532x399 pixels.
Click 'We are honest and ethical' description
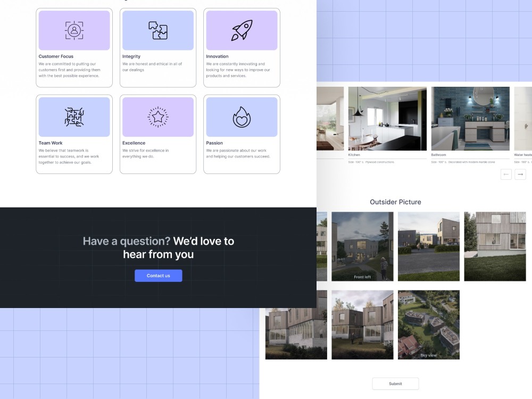(x=152, y=67)
